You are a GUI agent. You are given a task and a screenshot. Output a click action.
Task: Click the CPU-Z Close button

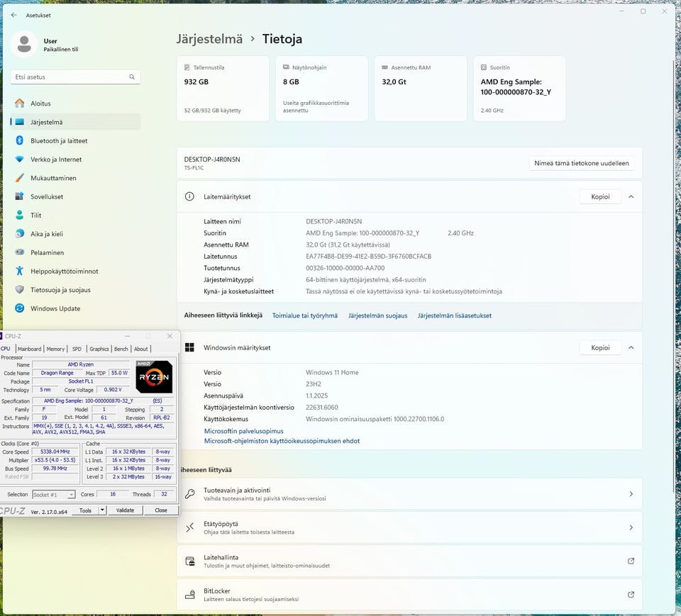pos(161,510)
